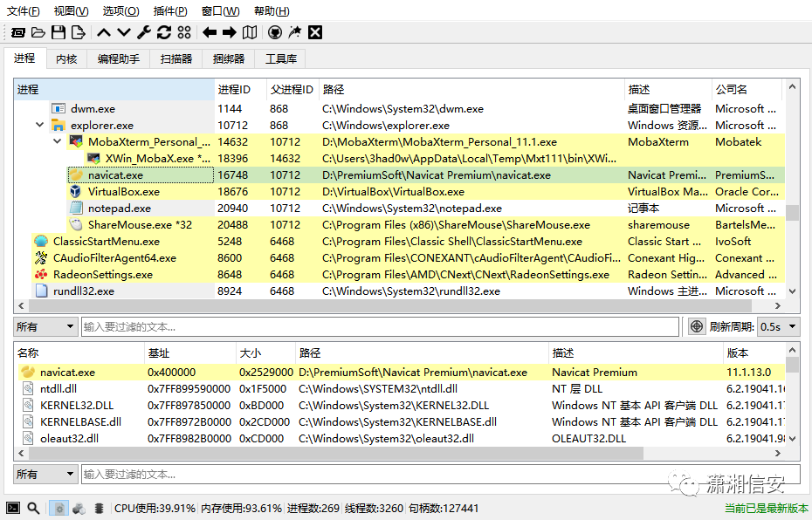812x520 pixels.
Task: Click the down chevron toolbar icon
Action: [124, 32]
